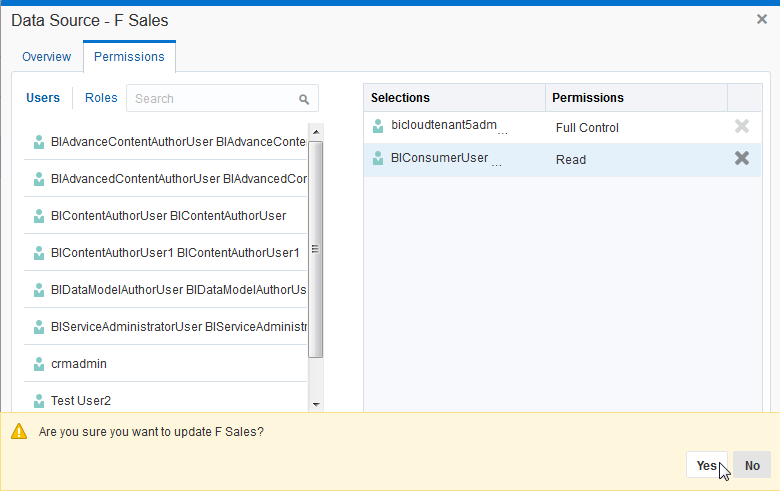Click the Test User2 user icon

point(39,401)
